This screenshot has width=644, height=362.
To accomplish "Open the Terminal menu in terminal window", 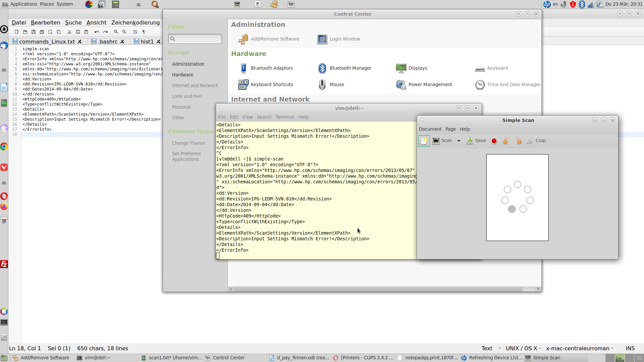I will (285, 117).
